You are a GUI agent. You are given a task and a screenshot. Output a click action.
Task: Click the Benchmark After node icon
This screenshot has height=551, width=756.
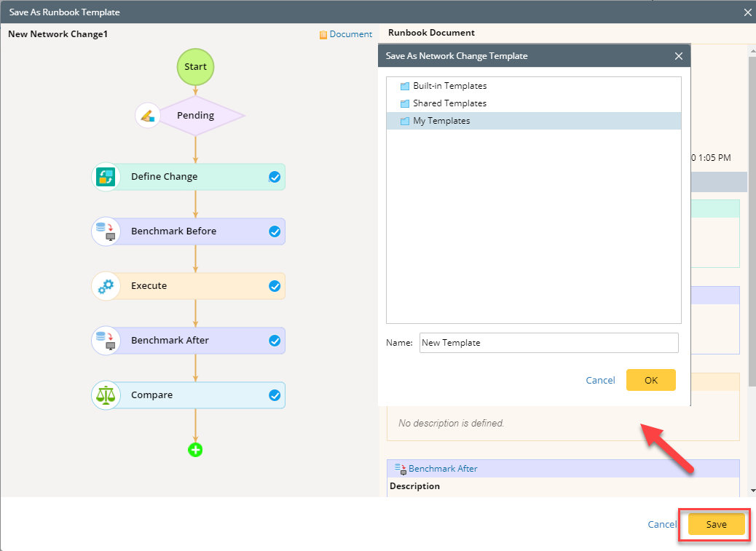pyautogui.click(x=106, y=341)
